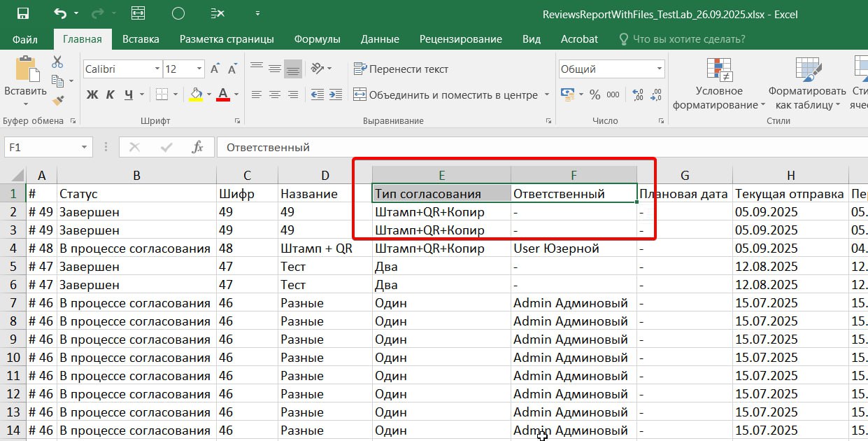The width and height of the screenshot is (868, 441).
Task: Align cell text right
Action: click(x=293, y=94)
